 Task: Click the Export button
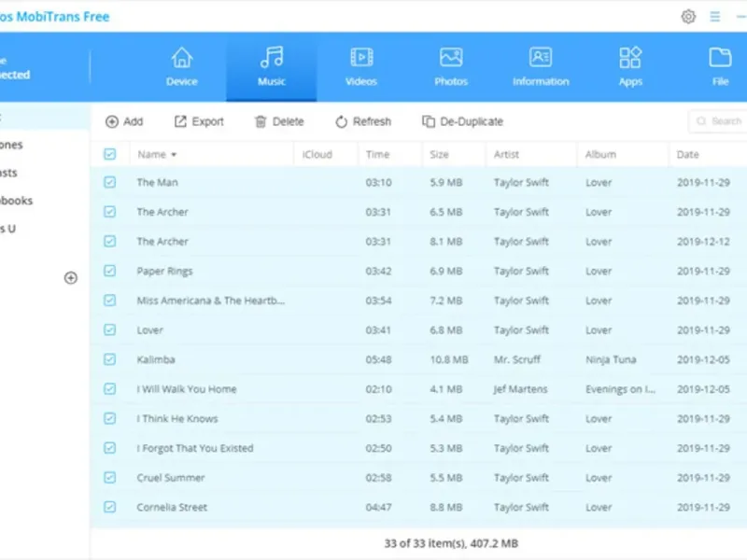click(x=199, y=122)
